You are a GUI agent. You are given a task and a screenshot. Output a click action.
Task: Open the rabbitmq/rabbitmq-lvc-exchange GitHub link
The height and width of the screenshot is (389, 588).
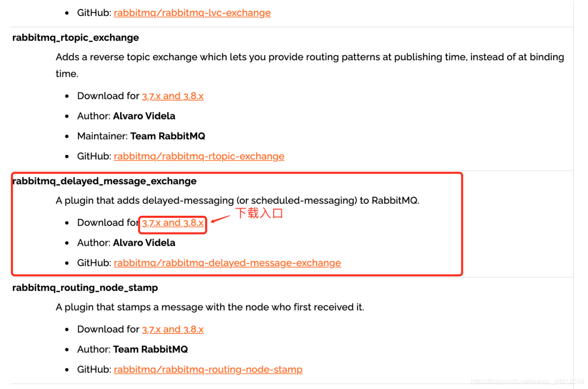click(x=192, y=13)
